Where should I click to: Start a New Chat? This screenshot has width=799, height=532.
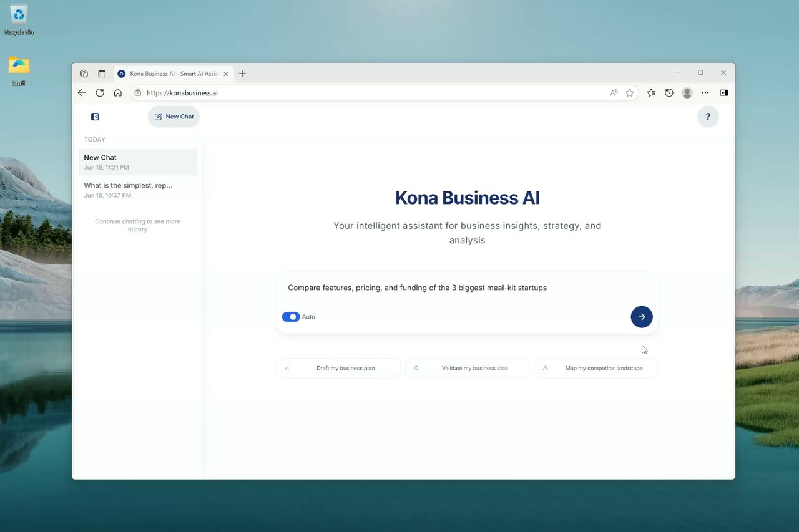coord(174,117)
